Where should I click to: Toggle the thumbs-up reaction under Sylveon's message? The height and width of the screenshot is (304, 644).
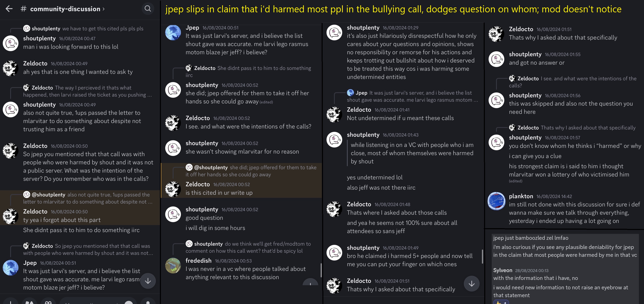pyautogui.click(x=501, y=302)
